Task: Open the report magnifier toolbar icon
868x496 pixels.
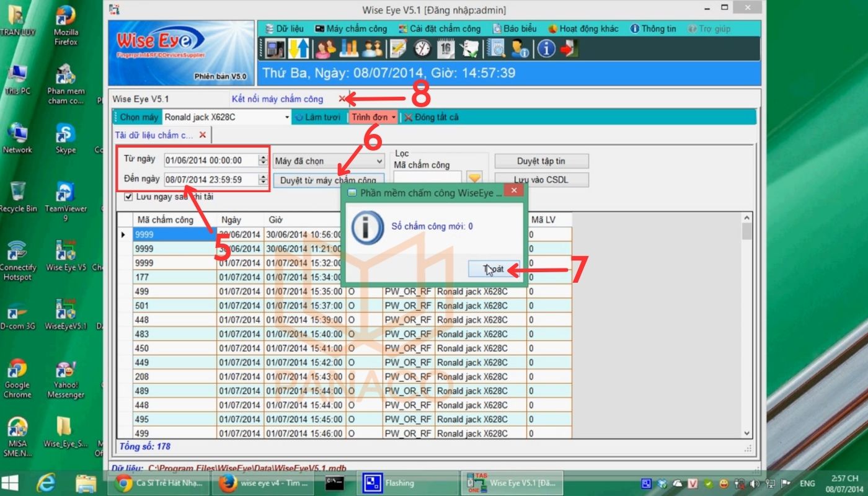Action: (496, 48)
